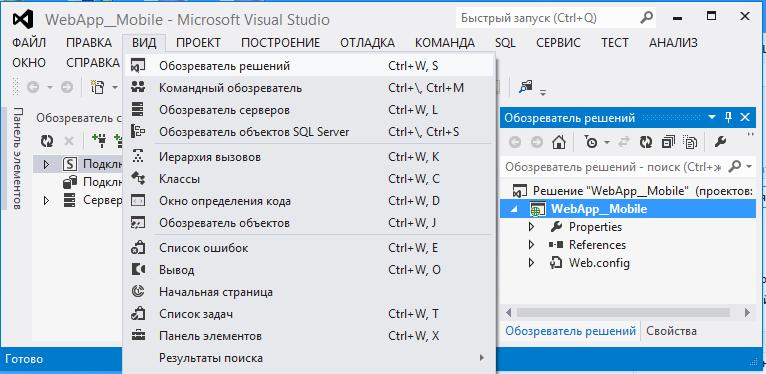Click back arrow in Solution Explorer toolbar
Screen dimensions: 766x374
[514, 142]
